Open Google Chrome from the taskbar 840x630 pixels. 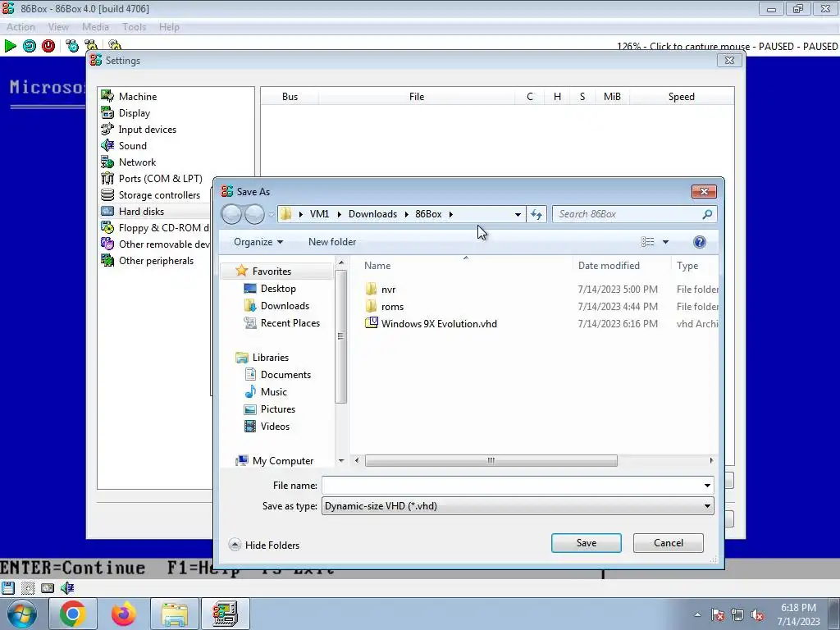click(73, 614)
